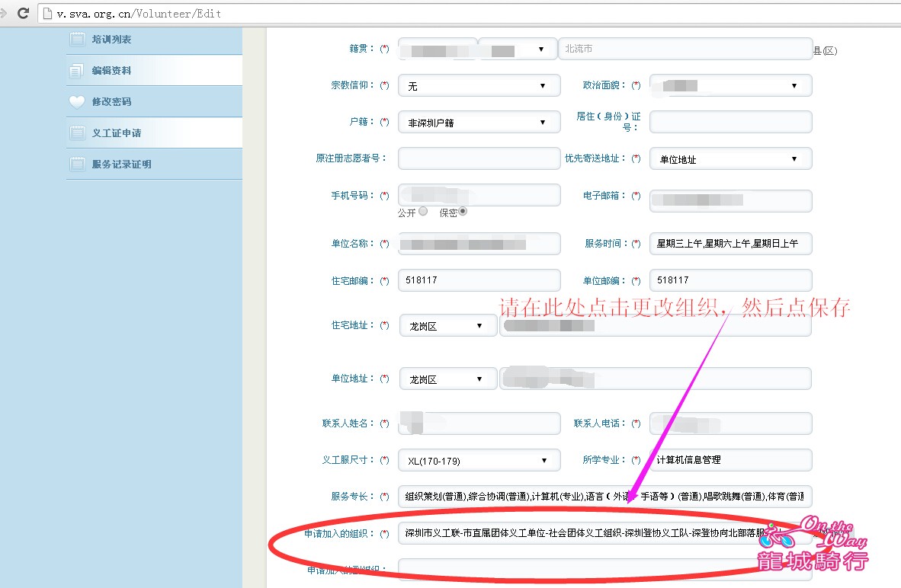Select the 公开 radio button for phone
901x588 pixels.
point(423,212)
